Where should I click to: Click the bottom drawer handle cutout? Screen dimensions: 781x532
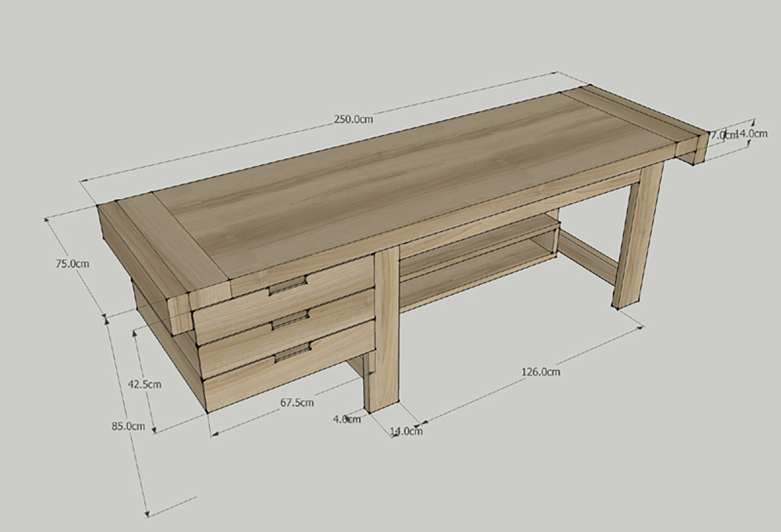pyautogui.click(x=292, y=352)
